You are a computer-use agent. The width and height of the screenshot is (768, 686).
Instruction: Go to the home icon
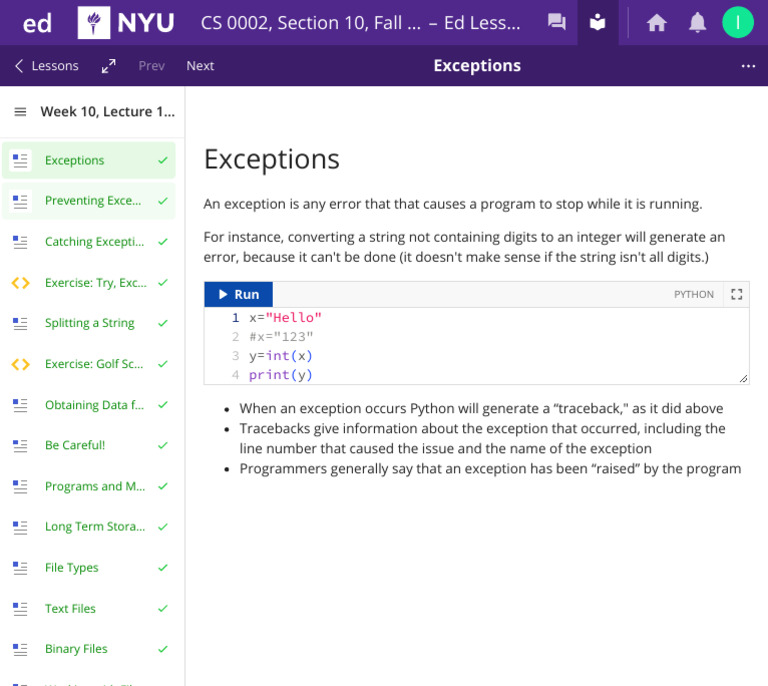[656, 23]
